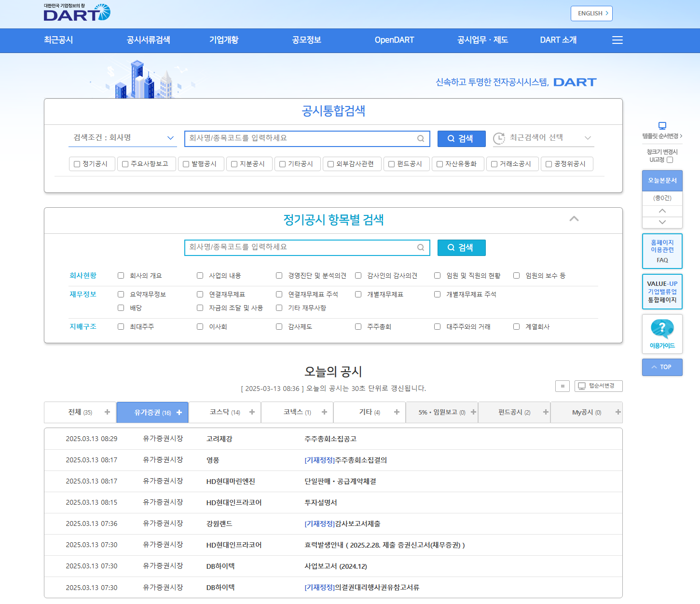Viewport: 700px width, 604px height.
Task: Open the 이용가이드 question mark icon
Action: point(662,329)
